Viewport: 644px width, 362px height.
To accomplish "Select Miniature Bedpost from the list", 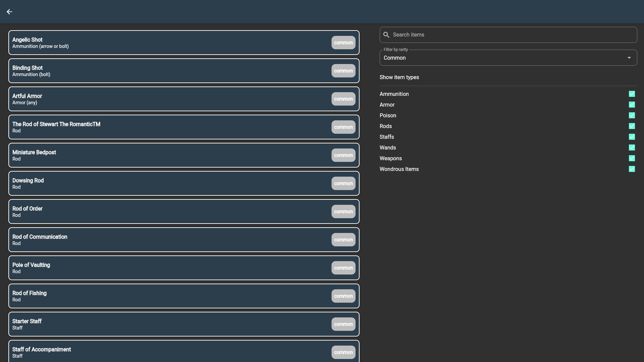I will point(168,155).
